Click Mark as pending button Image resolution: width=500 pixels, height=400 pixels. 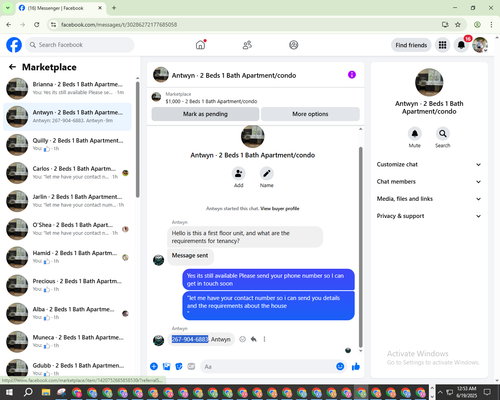205,114
